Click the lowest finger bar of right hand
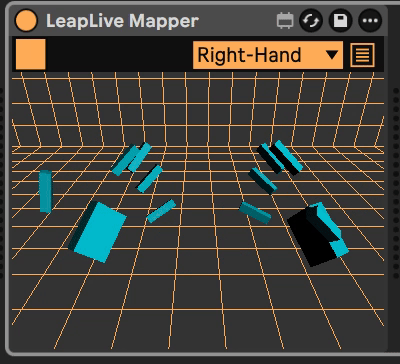400x364 pixels. click(x=255, y=213)
